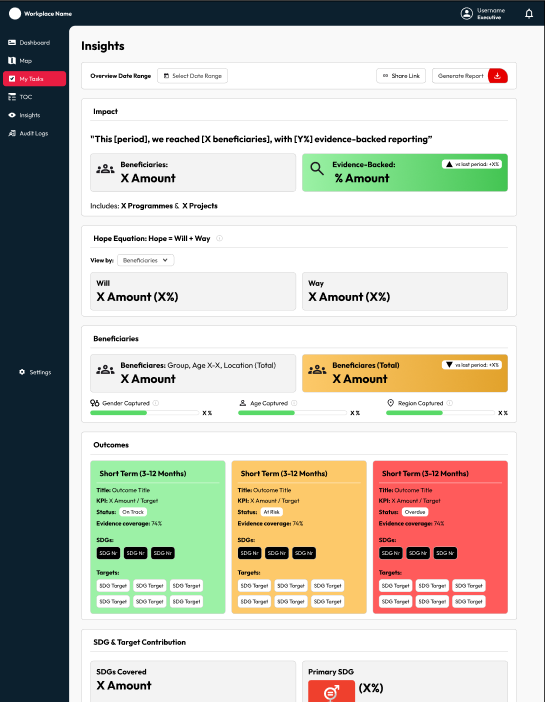Viewport: 545px width, 702px height.
Task: Open the notifications bell
Action: click(x=529, y=14)
